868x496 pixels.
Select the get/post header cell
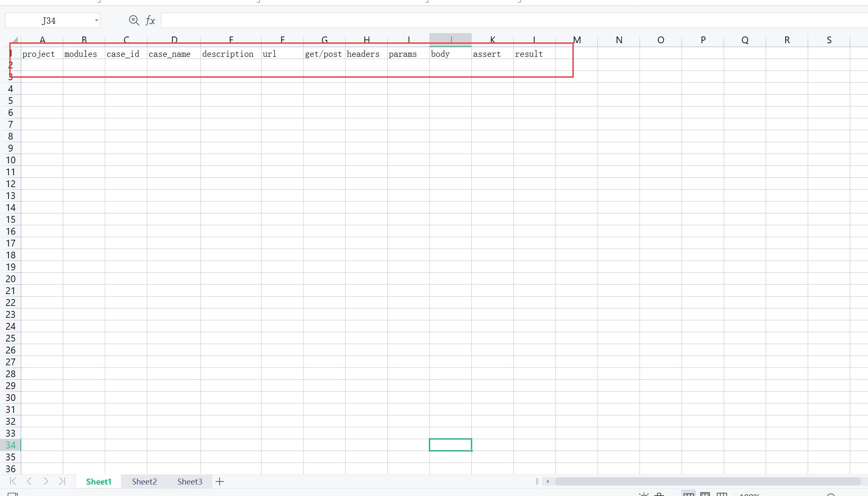pyautogui.click(x=324, y=54)
